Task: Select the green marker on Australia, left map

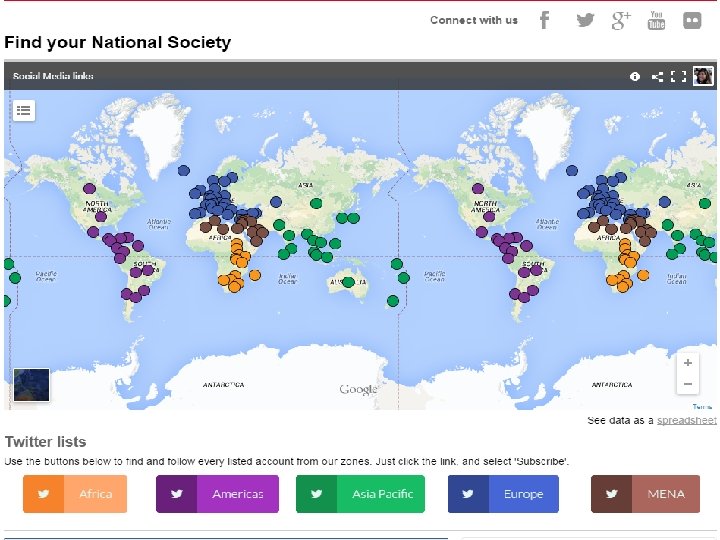Action: click(x=349, y=282)
